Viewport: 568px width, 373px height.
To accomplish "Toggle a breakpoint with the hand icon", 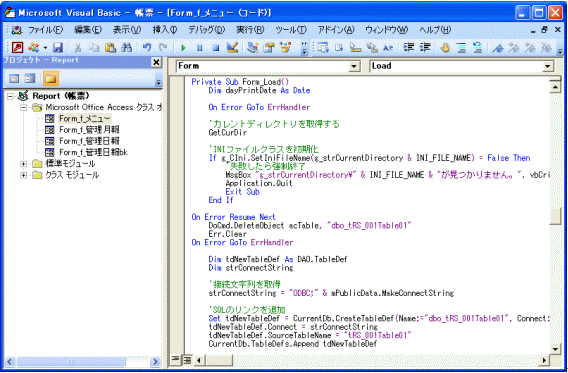I will (445, 47).
